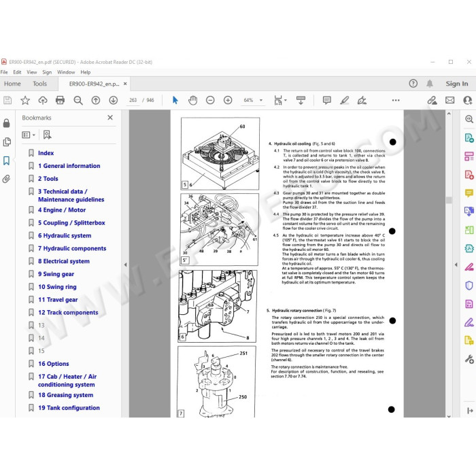
Task: Bookmark file with the star icon
Action: click(x=25, y=100)
